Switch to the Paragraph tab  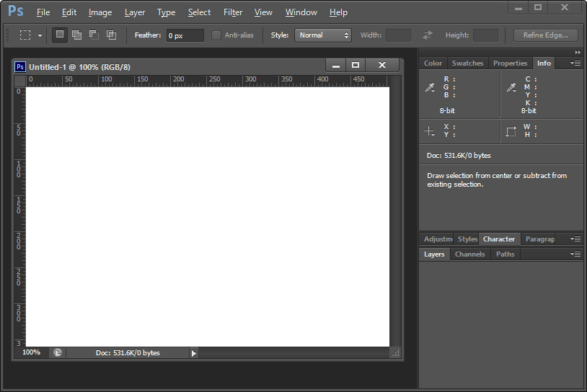coord(539,239)
